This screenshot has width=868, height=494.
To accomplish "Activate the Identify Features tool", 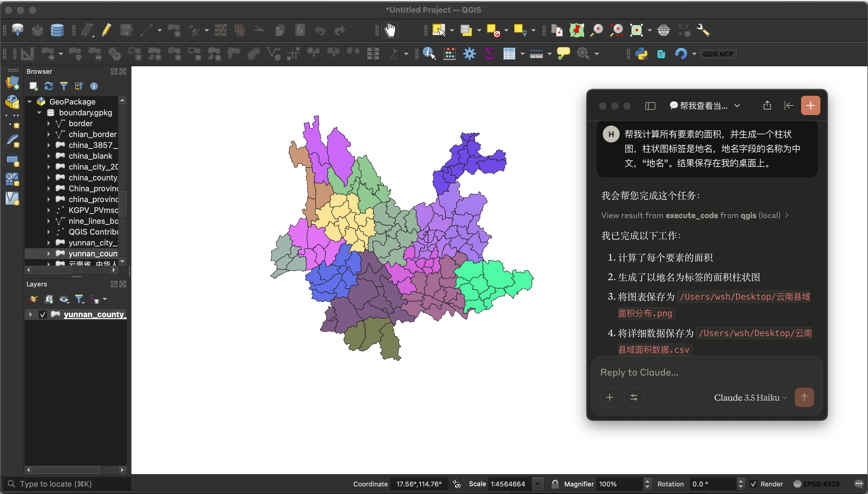I will (x=428, y=53).
